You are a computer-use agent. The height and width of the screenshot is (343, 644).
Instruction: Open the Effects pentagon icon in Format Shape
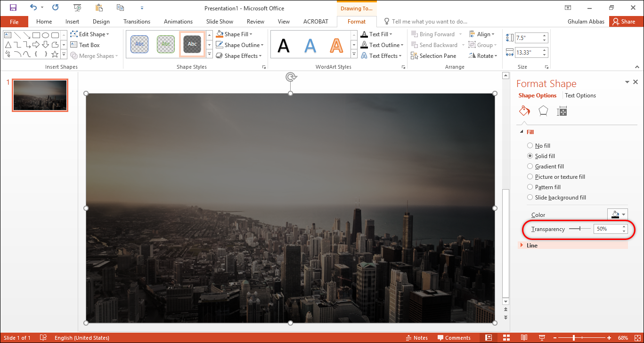coord(543,111)
